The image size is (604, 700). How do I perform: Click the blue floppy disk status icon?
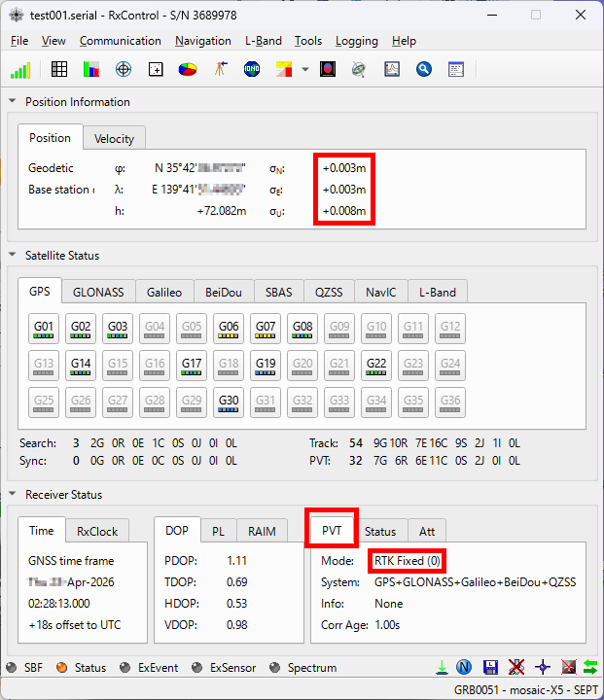490,668
